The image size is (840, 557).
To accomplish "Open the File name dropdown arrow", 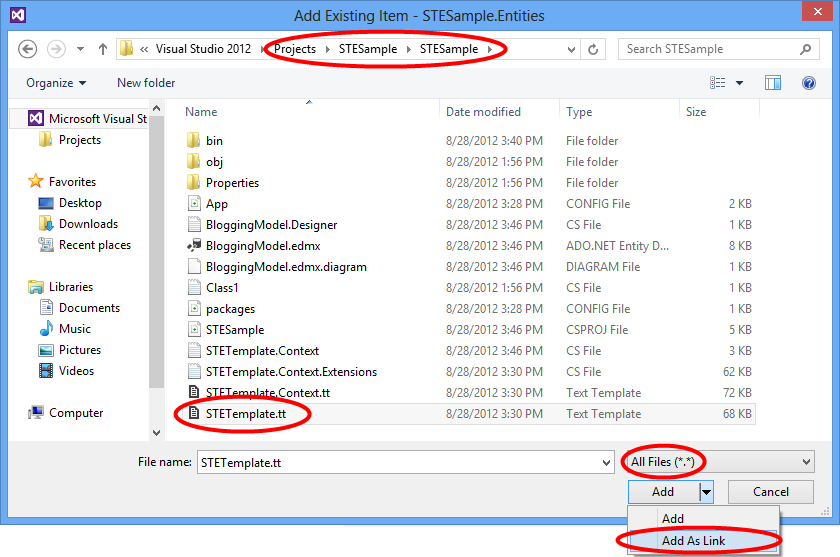I will pyautogui.click(x=606, y=463).
